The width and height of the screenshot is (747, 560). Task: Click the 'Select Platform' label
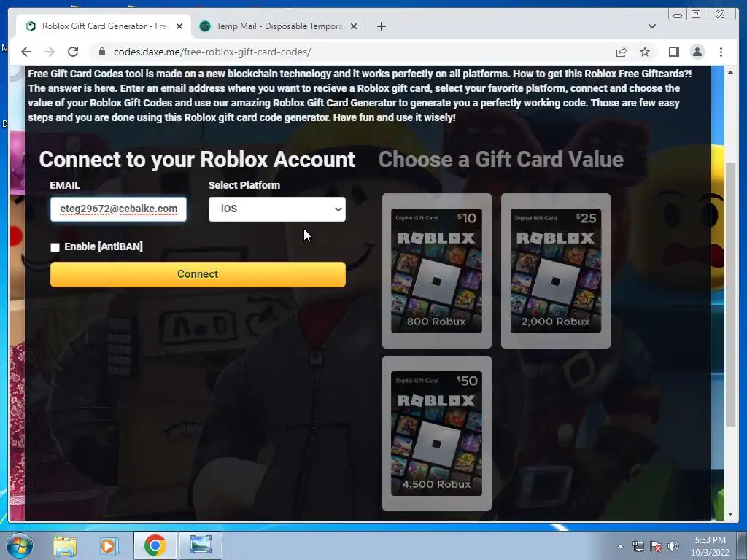coord(244,185)
